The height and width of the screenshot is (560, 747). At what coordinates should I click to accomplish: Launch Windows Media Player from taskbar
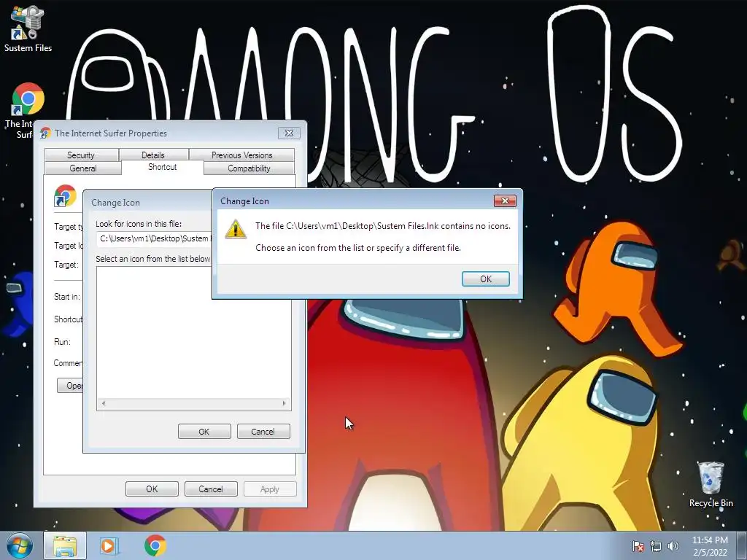(109, 545)
